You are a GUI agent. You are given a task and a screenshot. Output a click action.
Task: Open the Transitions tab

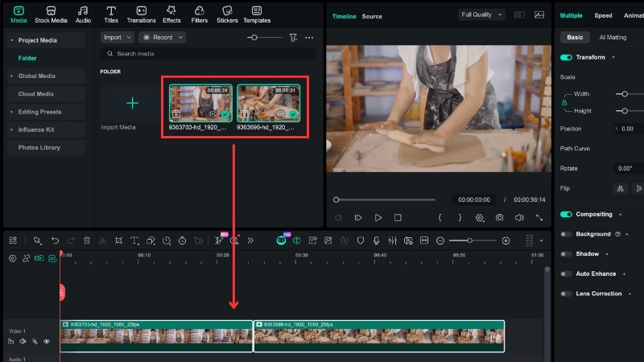pos(142,14)
